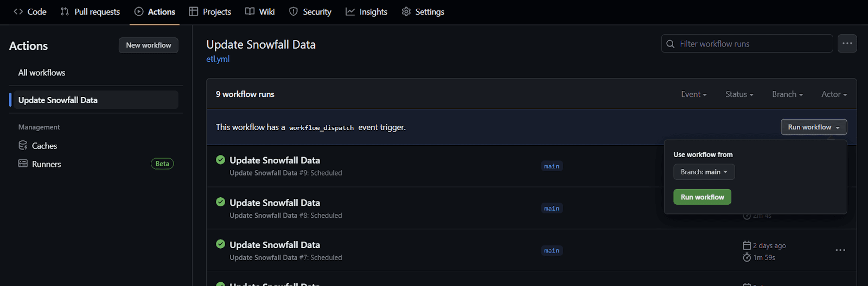
Task: Open the Branch: main selector
Action: point(704,172)
